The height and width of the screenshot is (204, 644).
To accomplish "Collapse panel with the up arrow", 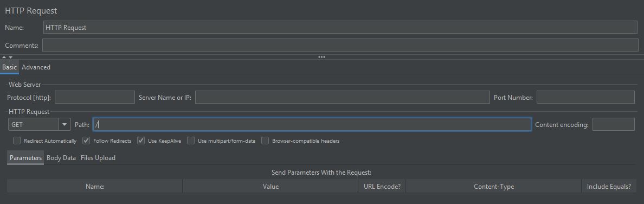I will pos(4,57).
